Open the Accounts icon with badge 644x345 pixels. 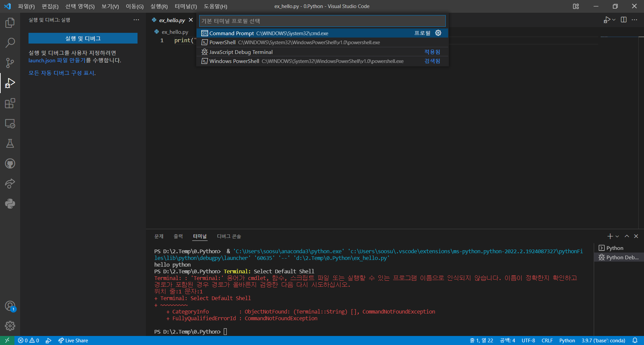click(x=10, y=306)
